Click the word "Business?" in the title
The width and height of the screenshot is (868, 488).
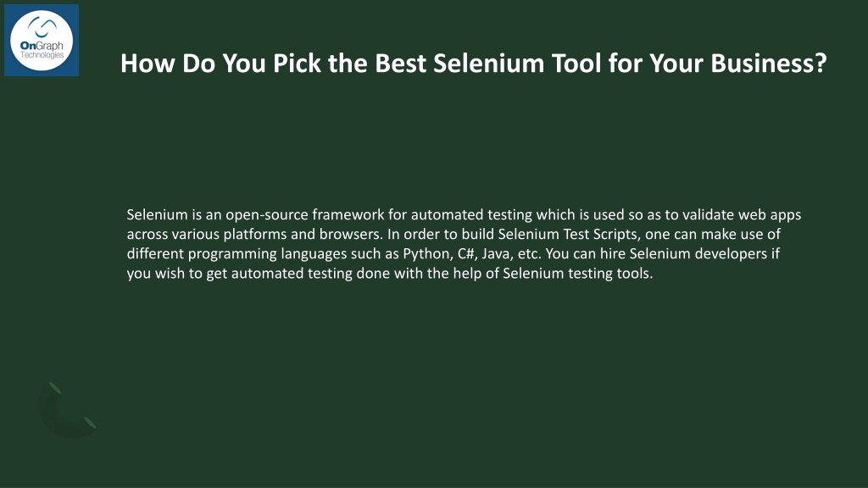(x=768, y=63)
